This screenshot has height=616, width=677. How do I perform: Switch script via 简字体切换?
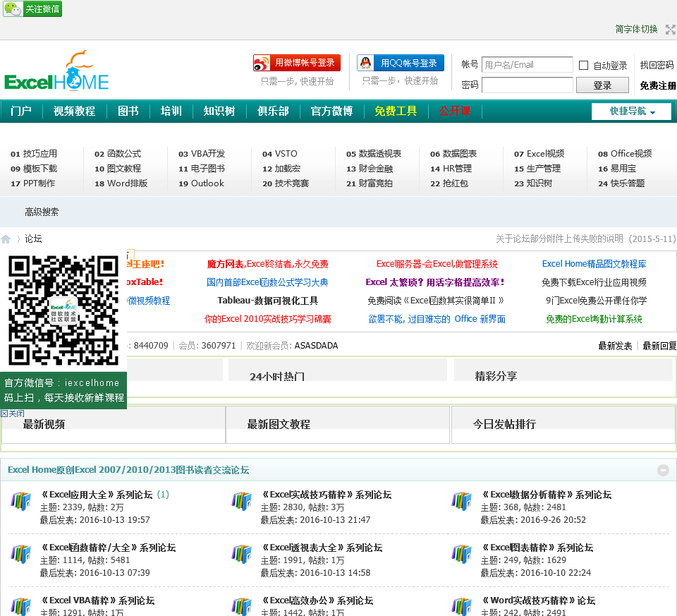(x=636, y=29)
